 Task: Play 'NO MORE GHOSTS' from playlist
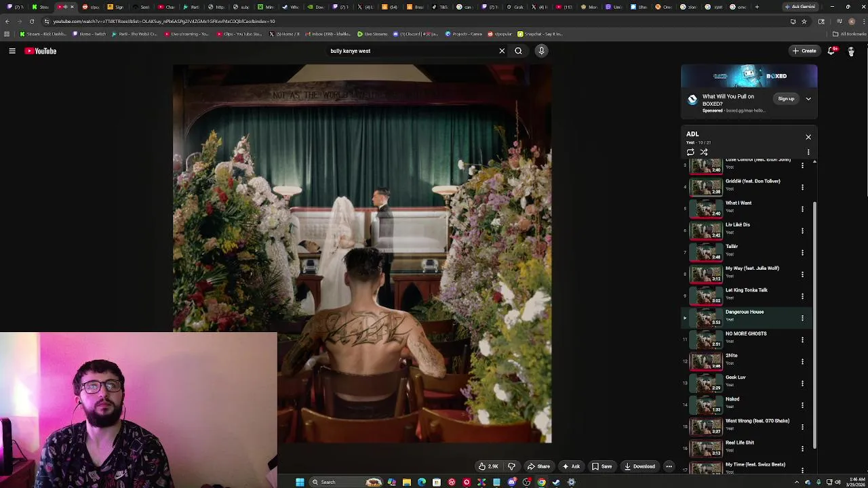(x=746, y=333)
